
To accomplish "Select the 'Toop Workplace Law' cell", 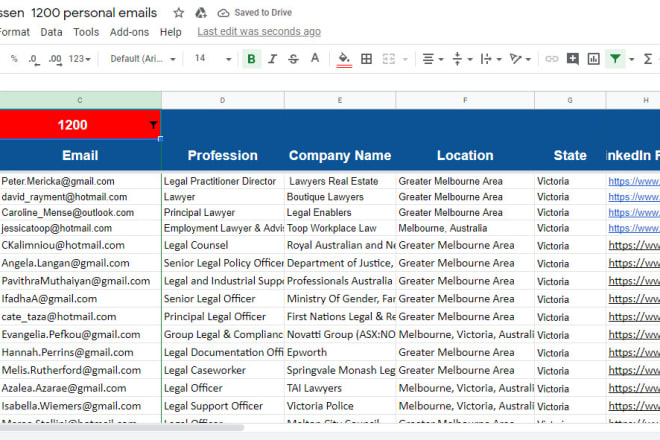I will [x=340, y=228].
